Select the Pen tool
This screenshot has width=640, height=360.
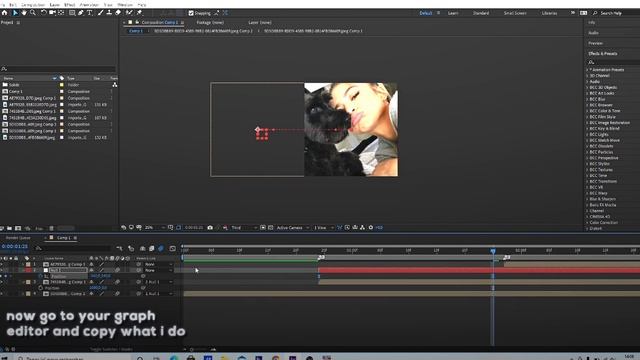(81, 13)
